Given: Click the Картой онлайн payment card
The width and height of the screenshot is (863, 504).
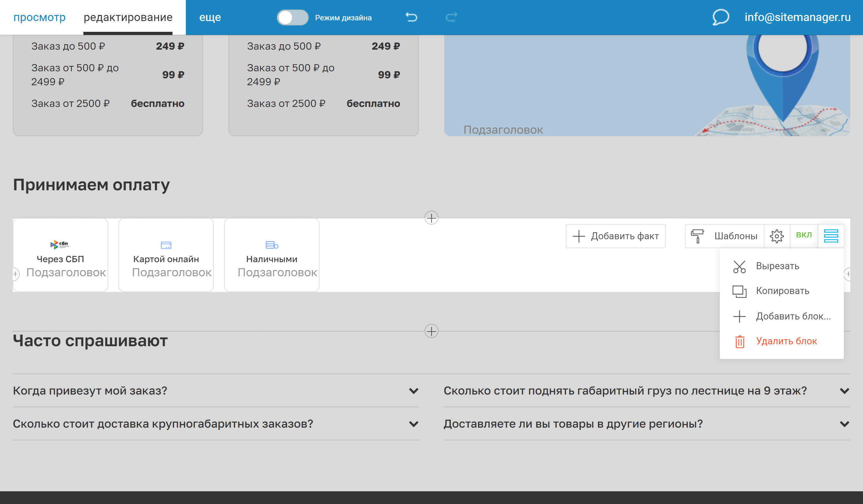Looking at the screenshot, I should [x=166, y=255].
